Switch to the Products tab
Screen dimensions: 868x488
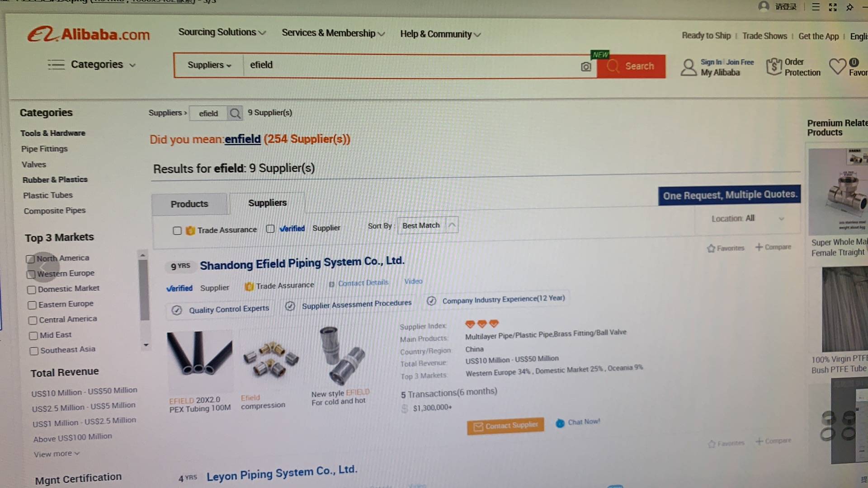click(x=189, y=204)
